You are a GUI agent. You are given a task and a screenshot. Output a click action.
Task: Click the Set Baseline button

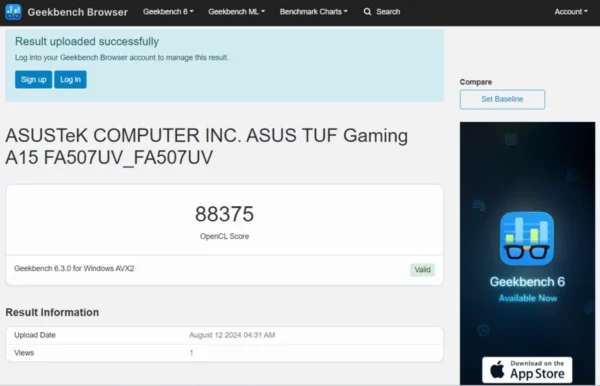pos(502,99)
